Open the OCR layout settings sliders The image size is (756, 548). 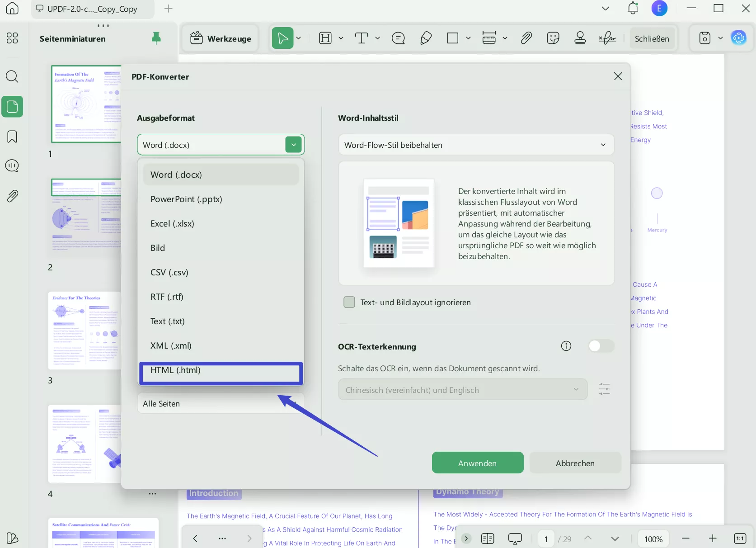[604, 389]
